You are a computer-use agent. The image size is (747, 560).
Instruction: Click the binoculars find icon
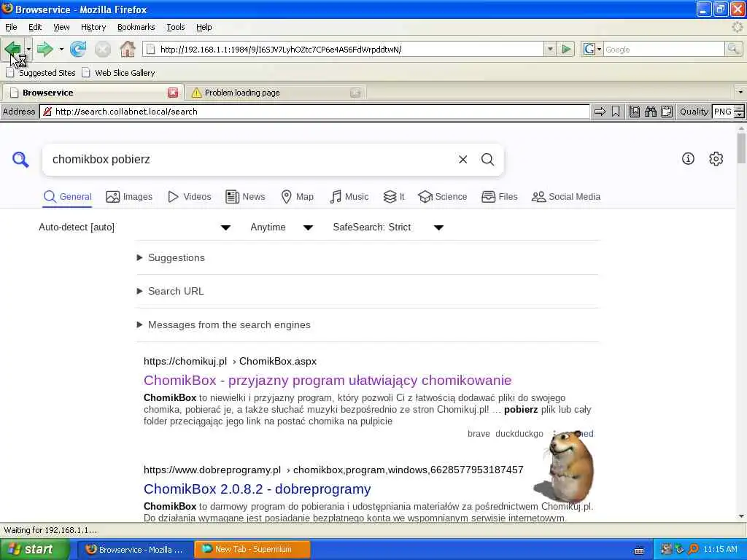coord(650,112)
